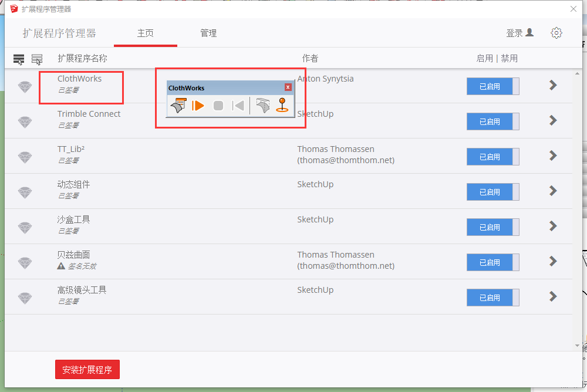Click the ClothWorks reset simulation icon

tap(238, 106)
